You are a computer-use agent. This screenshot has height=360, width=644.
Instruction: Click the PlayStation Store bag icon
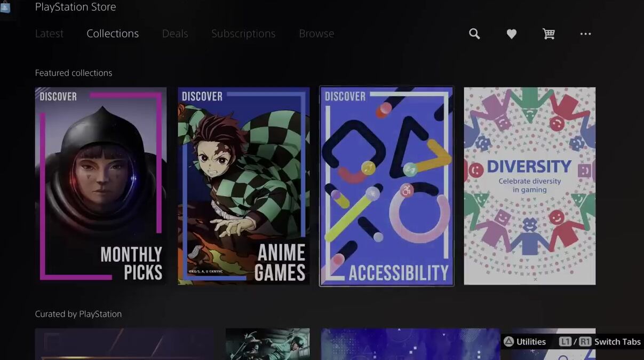(5, 7)
